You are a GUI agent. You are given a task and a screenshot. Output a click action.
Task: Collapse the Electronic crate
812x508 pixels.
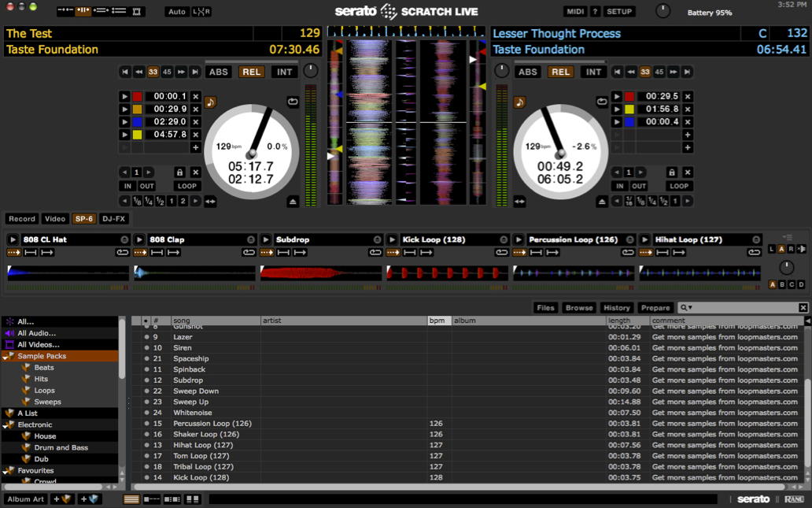6,424
